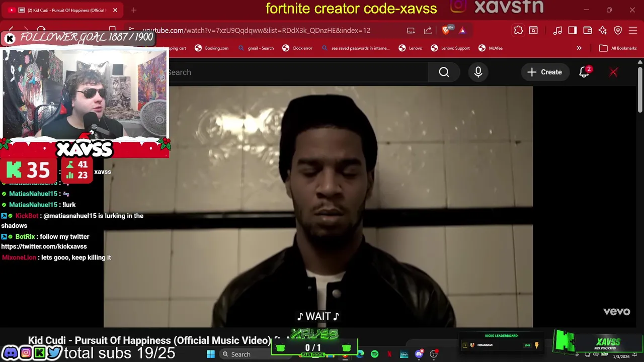Close the Kid Cudi YouTube tab

point(115,10)
